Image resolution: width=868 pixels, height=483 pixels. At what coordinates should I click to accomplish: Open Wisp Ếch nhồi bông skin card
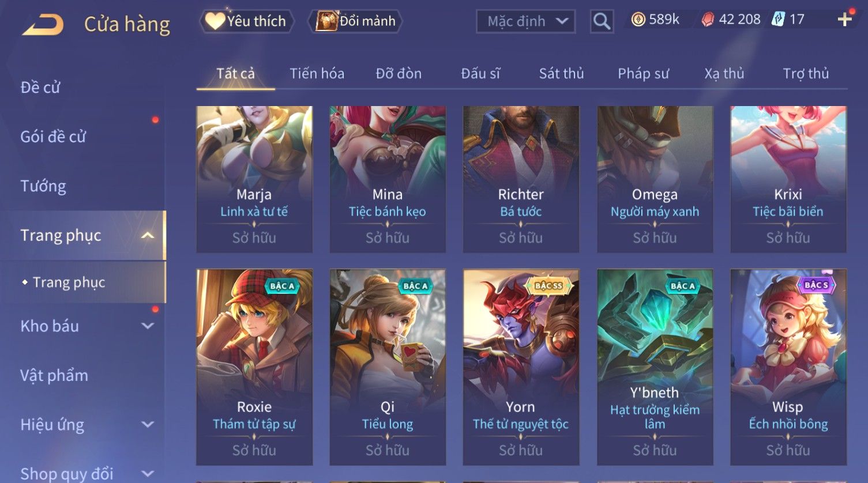coord(788,367)
